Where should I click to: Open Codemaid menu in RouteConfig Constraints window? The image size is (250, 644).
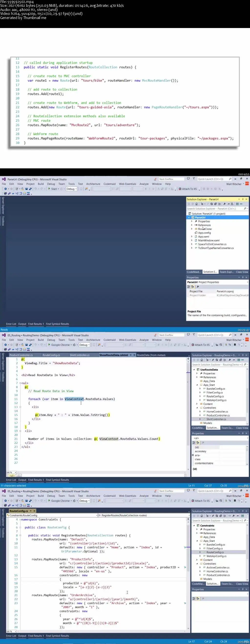tap(109, 496)
